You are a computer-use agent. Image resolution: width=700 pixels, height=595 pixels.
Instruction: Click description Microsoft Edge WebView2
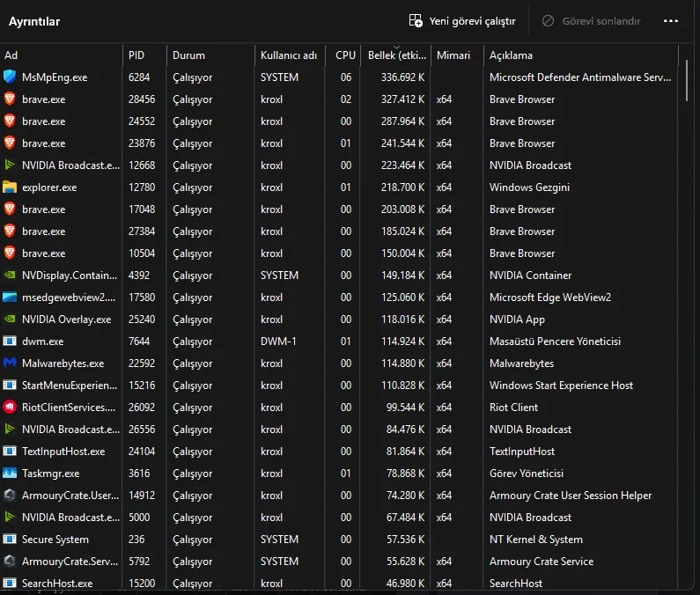[x=550, y=297]
